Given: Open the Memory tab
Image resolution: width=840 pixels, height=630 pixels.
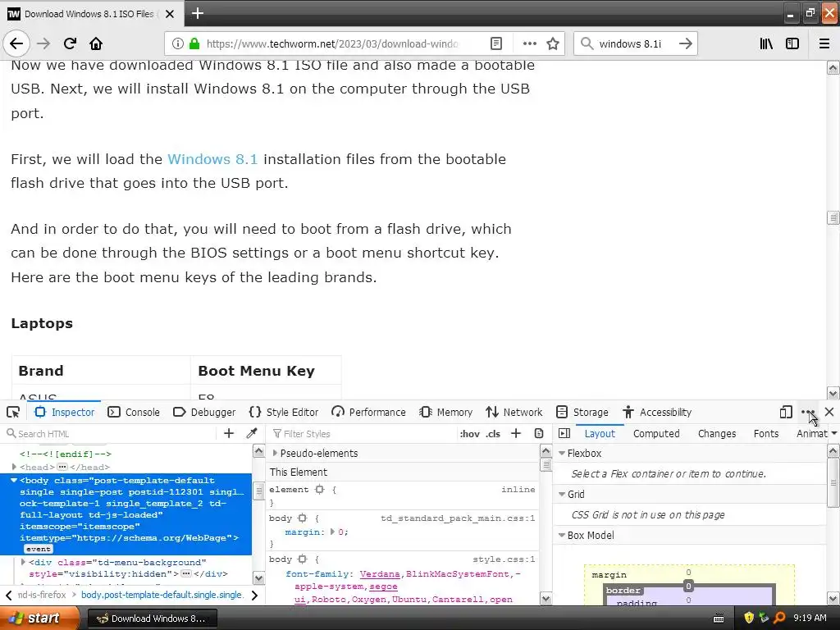Looking at the screenshot, I should (445, 412).
